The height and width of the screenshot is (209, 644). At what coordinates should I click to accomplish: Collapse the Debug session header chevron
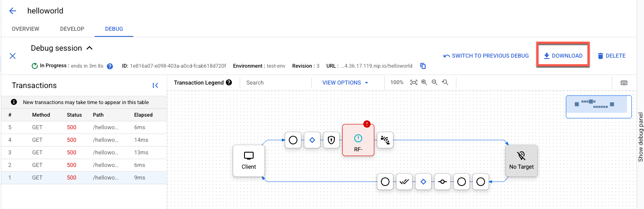pos(89,48)
